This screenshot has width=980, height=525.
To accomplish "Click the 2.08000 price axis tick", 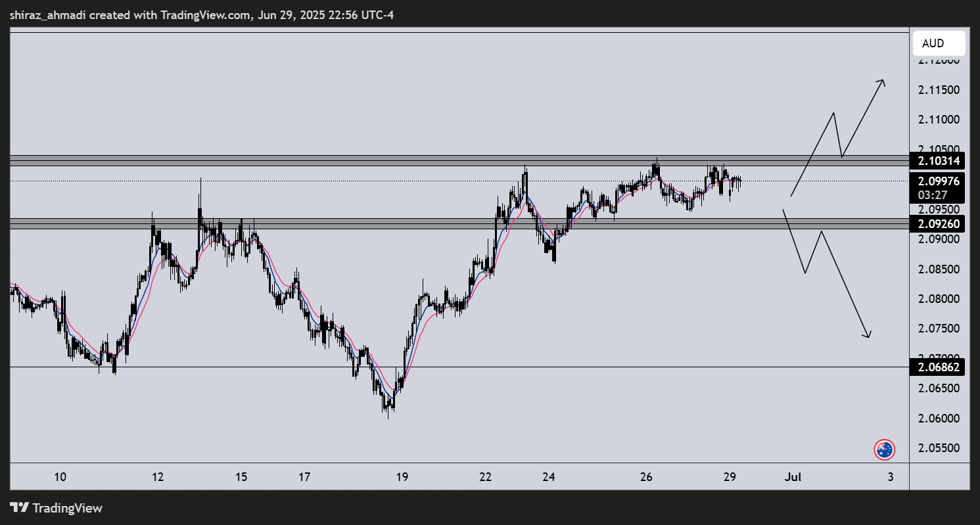I will (940, 299).
